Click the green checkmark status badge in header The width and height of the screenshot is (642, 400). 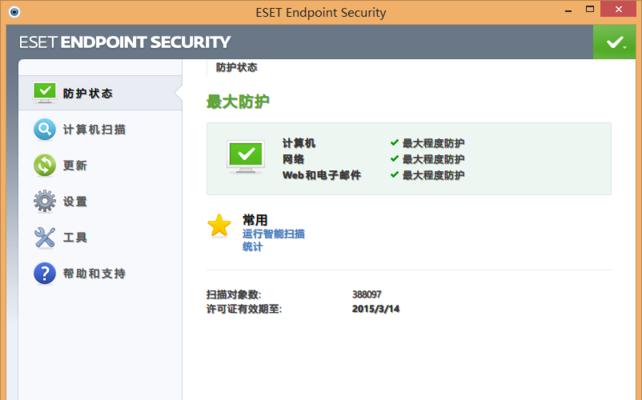point(614,42)
